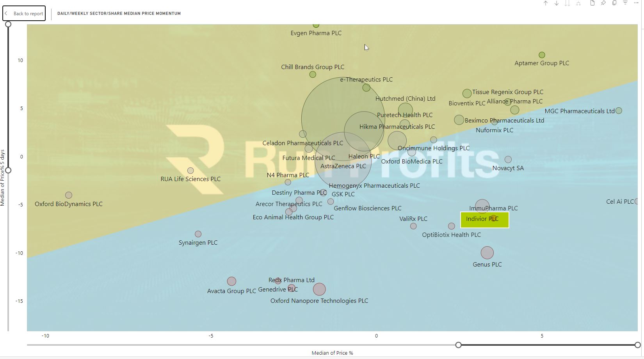
Task: Click right handle of horizontal zoom slider
Action: (x=637, y=345)
